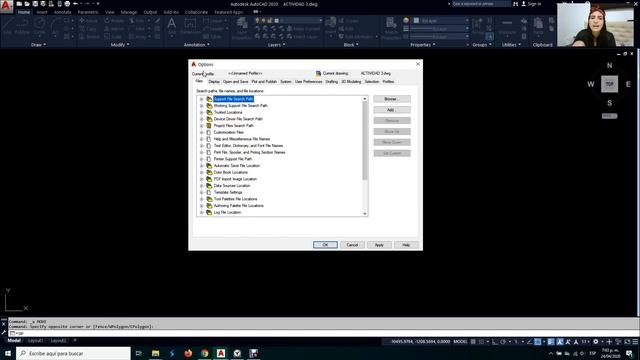Expand the Log File Location node

click(x=201, y=212)
